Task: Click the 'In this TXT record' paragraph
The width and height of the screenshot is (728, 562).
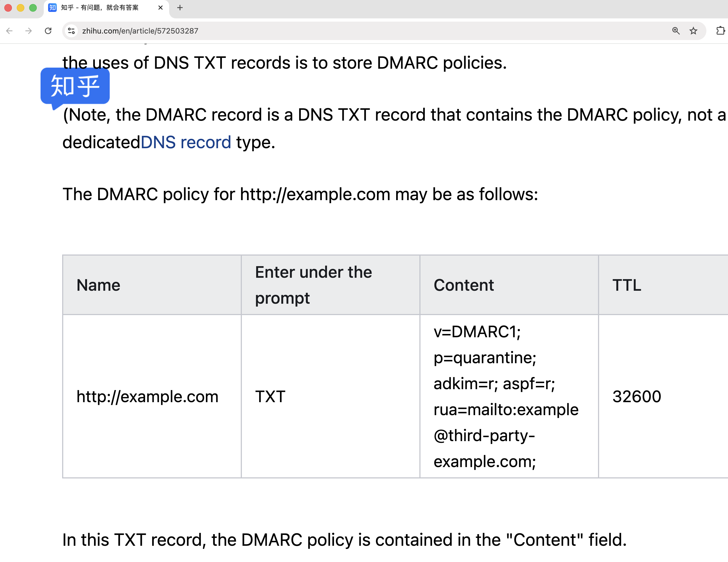Action: (x=344, y=540)
